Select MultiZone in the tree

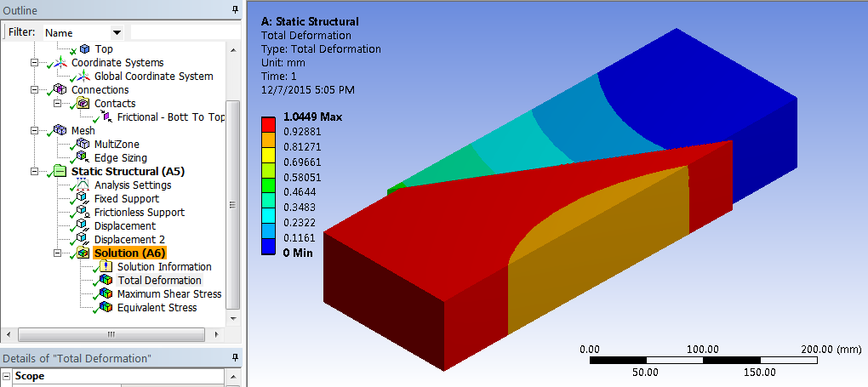(x=117, y=144)
